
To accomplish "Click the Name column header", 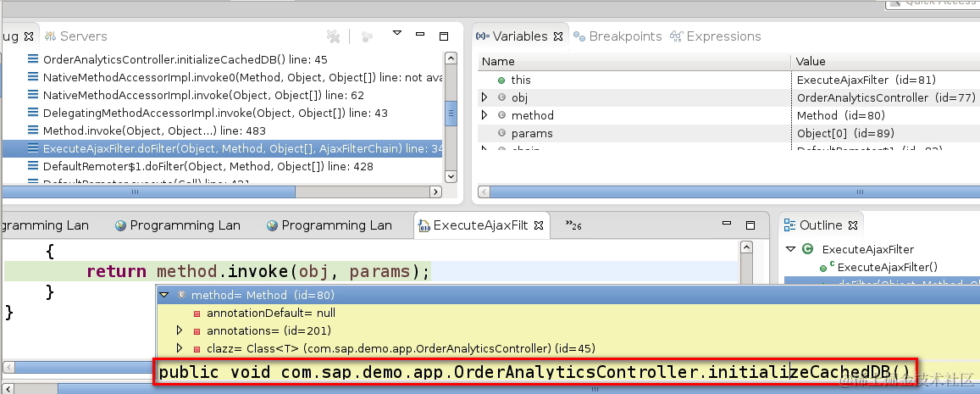I will 634,61.
